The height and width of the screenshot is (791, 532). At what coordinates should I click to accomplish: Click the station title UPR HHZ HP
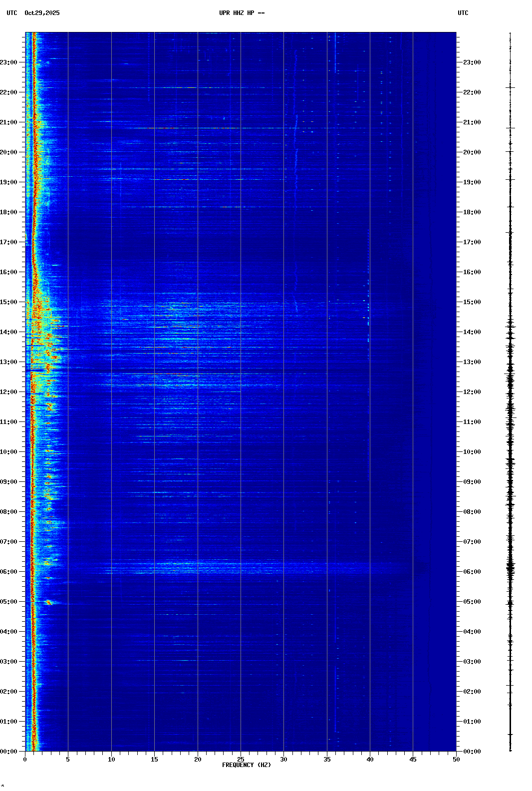click(242, 13)
